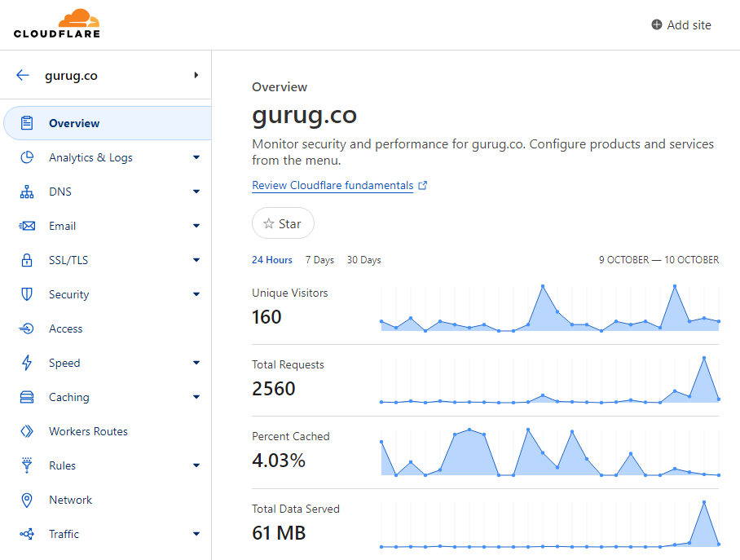The image size is (740, 560).
Task: Click the Total Data Served label
Action: pos(296,509)
